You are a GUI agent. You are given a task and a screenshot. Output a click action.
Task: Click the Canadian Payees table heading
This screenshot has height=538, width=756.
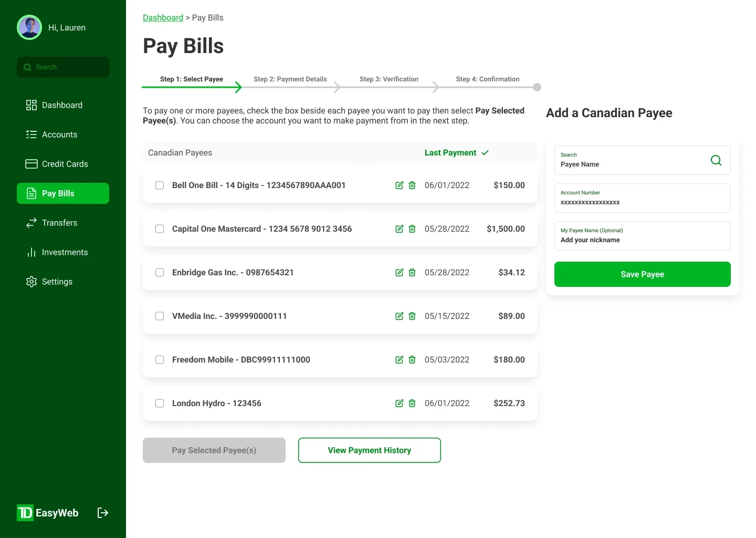point(180,153)
